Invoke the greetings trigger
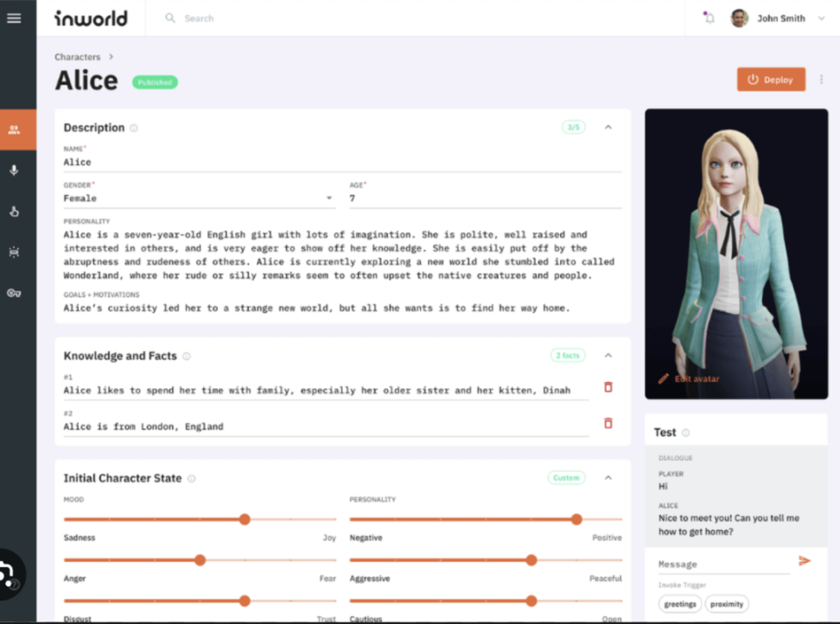840x624 pixels. (680, 604)
